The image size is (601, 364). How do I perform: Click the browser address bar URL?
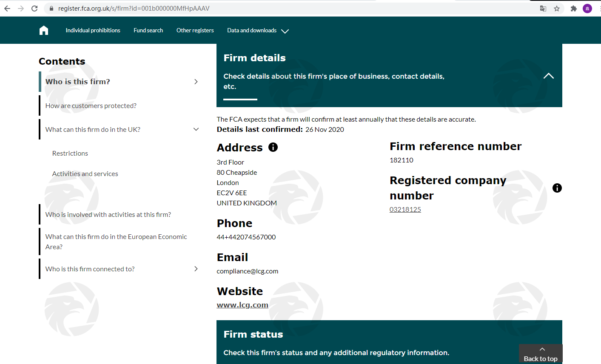(x=134, y=9)
